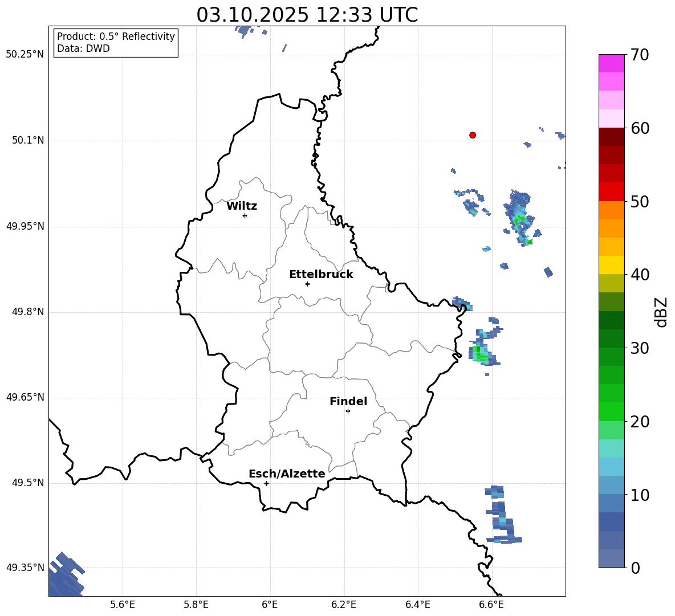
Task: Click the 49.35°N latitude label
Action: (25, 568)
